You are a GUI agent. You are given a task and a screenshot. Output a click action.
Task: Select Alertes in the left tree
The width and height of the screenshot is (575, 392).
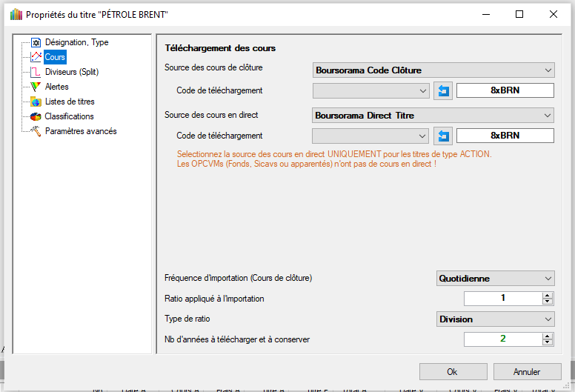[x=57, y=87]
